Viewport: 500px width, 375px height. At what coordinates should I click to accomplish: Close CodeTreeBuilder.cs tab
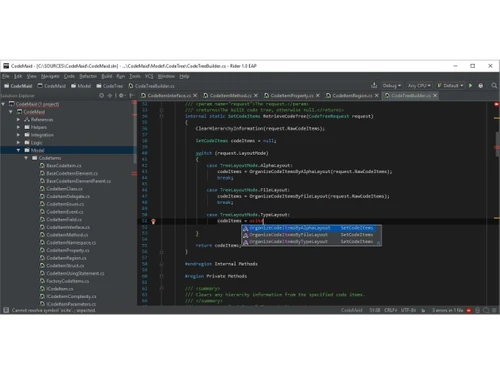435,95
